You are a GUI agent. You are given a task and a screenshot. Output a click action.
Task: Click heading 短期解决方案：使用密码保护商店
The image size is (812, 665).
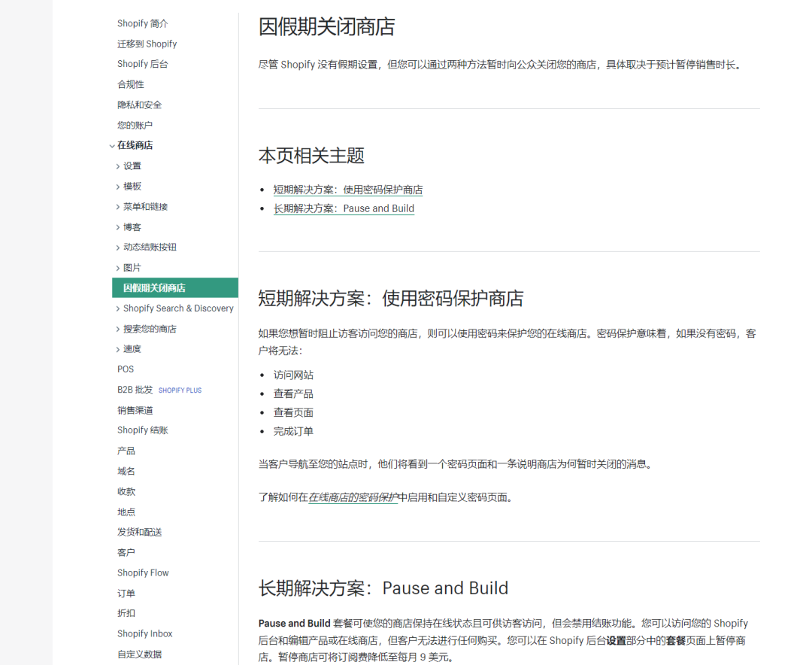click(x=391, y=299)
